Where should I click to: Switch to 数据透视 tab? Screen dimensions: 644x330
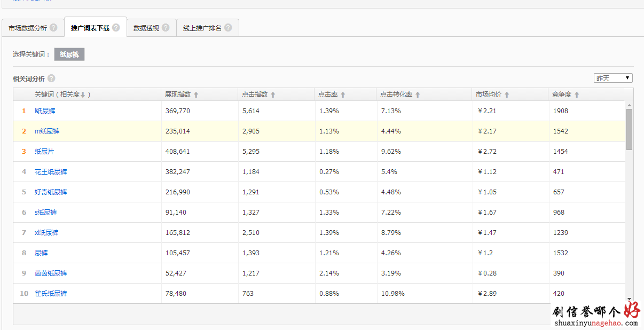[x=146, y=28]
